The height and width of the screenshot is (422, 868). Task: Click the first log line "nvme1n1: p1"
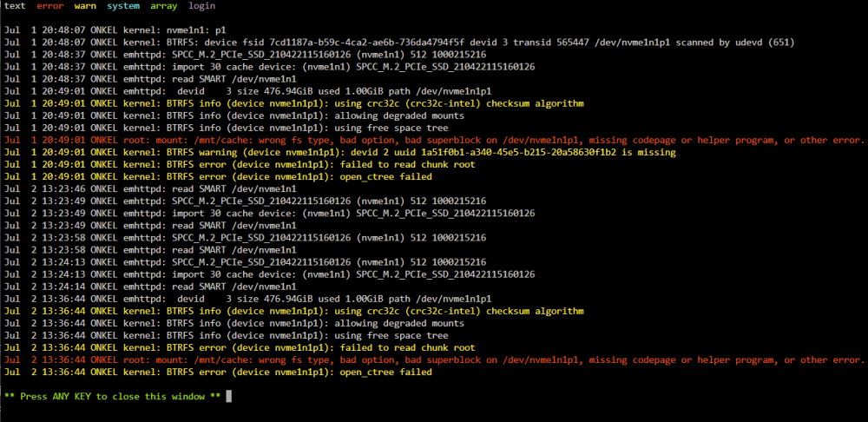tap(115, 30)
